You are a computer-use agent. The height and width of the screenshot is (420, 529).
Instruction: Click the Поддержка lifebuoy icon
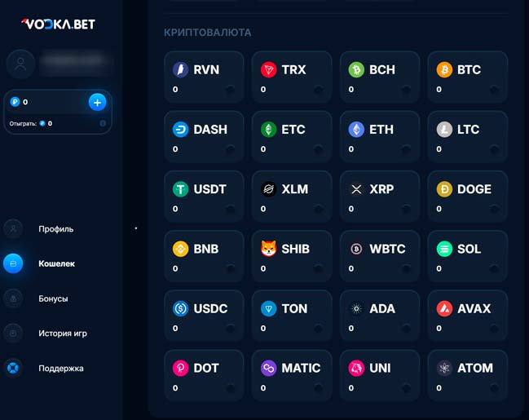(x=13, y=368)
